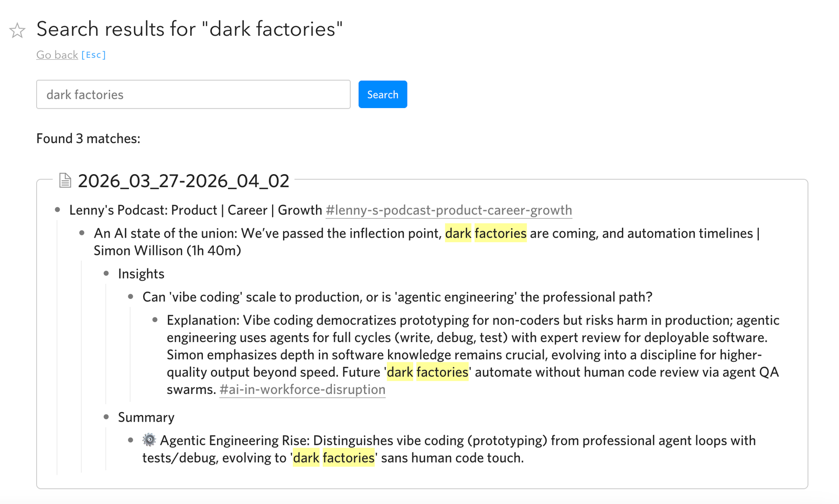Collapse the 'An AI state of the union' bullet

click(x=82, y=233)
